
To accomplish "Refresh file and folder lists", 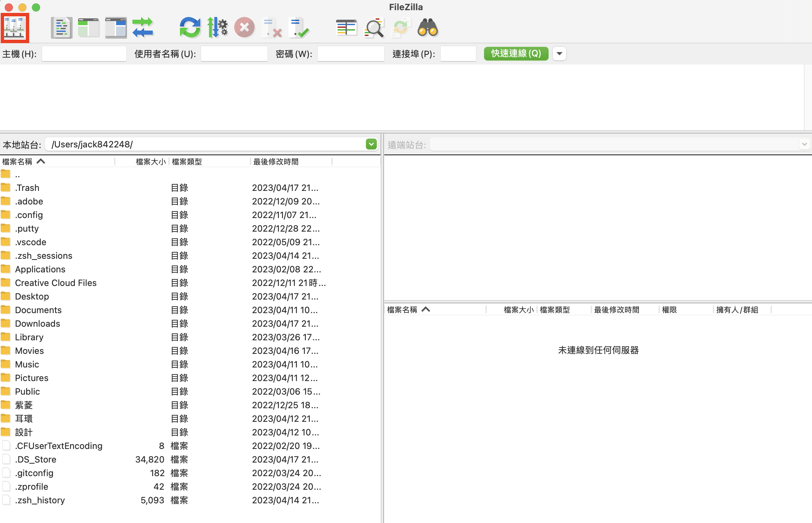I will click(190, 28).
